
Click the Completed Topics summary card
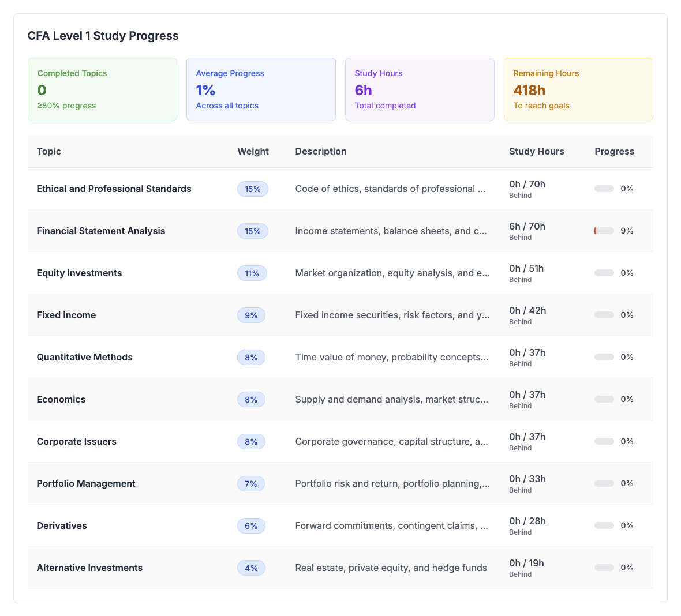click(x=102, y=89)
